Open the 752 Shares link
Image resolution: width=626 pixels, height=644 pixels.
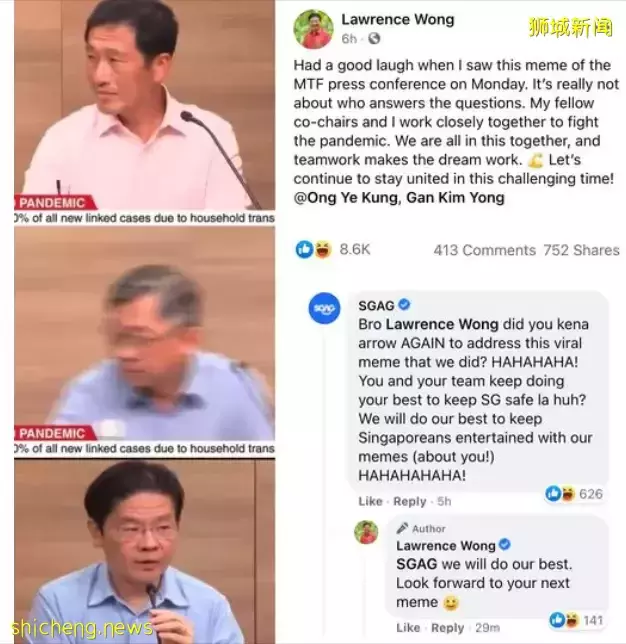tap(581, 250)
